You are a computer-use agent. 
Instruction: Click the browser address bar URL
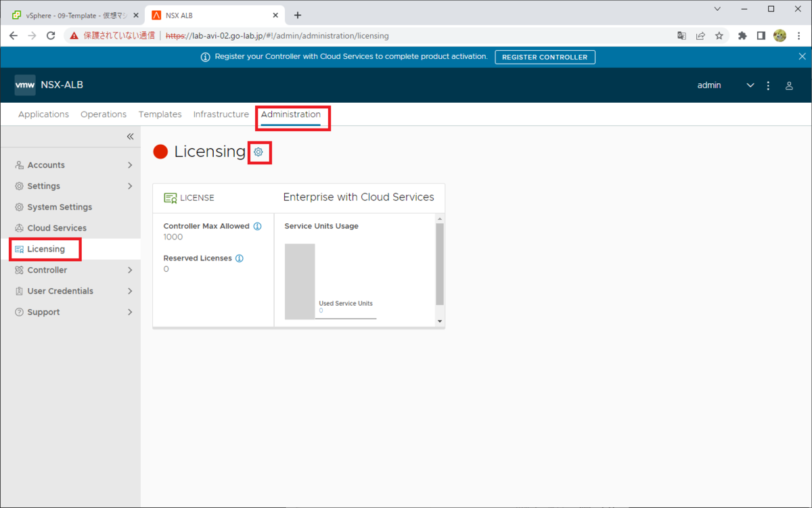pos(277,36)
